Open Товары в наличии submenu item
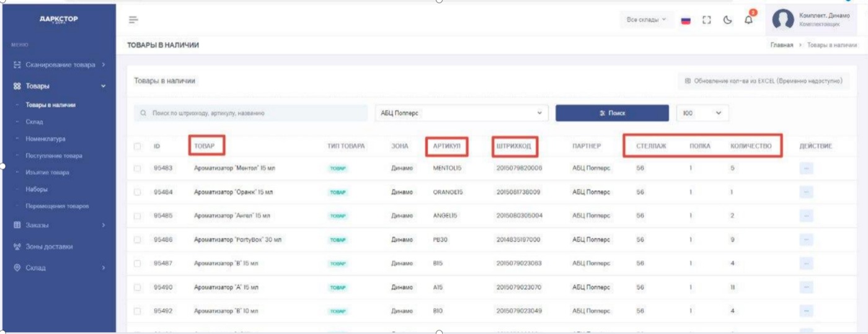This screenshot has width=868, height=334. point(51,105)
